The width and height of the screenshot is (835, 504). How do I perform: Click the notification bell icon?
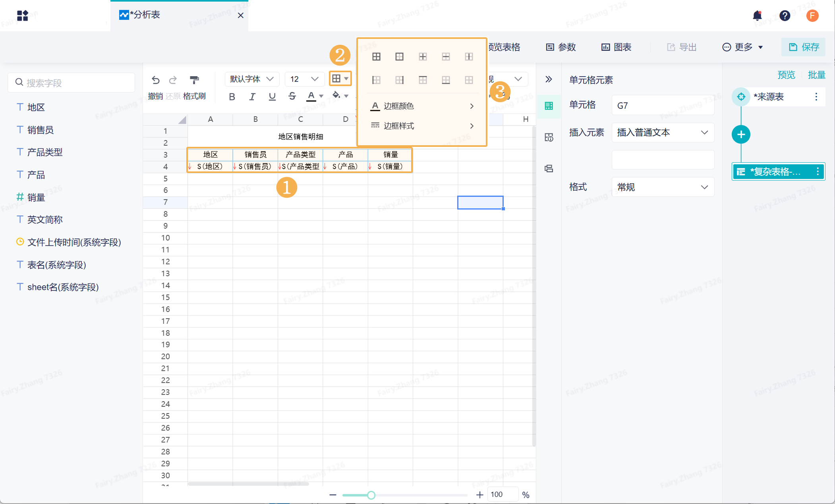click(x=757, y=15)
